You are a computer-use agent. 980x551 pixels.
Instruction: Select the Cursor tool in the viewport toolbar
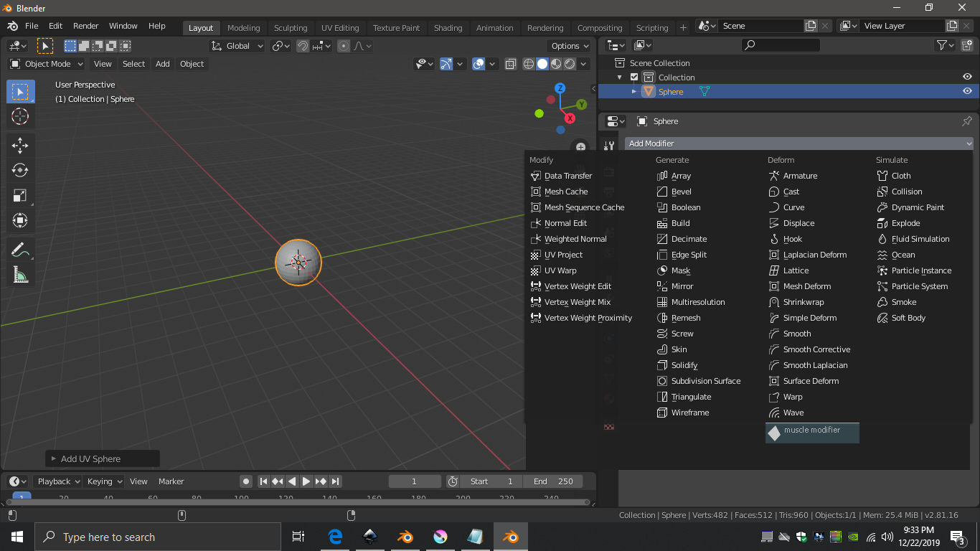20,116
